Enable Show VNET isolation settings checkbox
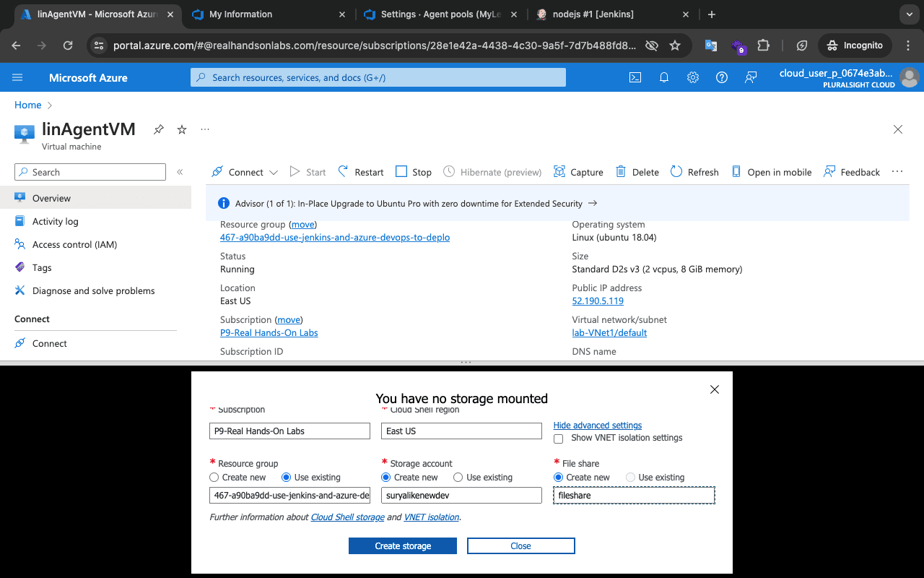The image size is (924, 578). tap(558, 439)
